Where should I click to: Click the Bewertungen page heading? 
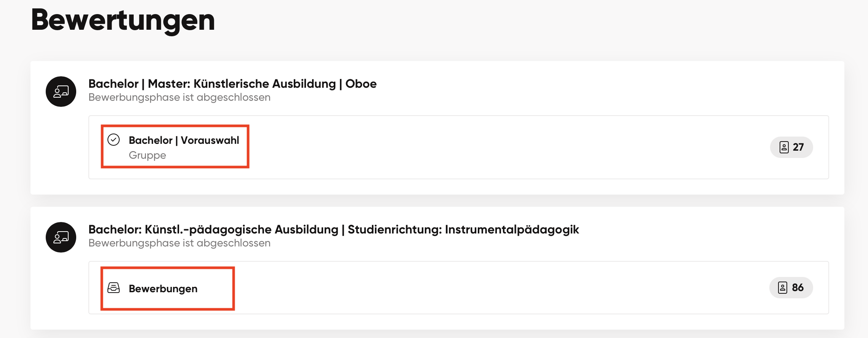tap(123, 21)
